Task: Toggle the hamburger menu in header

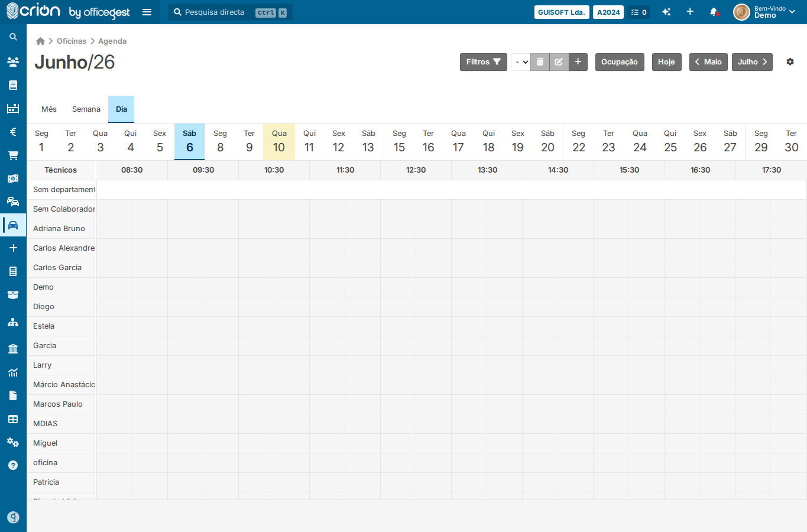Action: tap(147, 12)
